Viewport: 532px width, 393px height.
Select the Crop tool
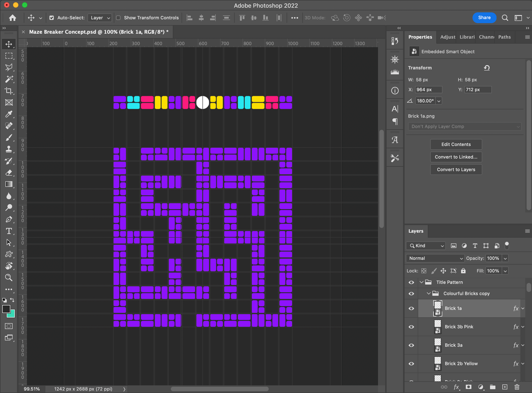(9, 91)
